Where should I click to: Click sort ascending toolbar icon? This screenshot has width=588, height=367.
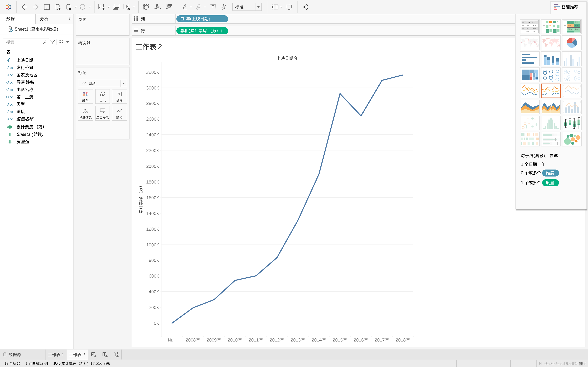[x=157, y=7]
